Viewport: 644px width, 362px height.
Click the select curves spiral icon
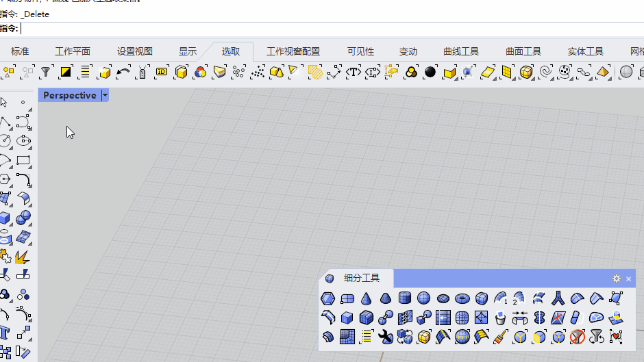[545, 73]
